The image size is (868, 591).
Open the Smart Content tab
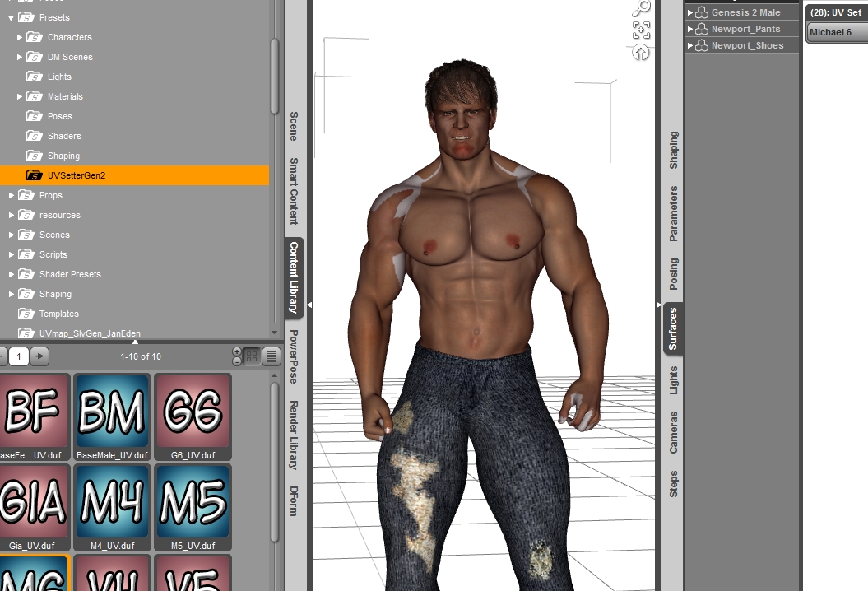pos(294,191)
